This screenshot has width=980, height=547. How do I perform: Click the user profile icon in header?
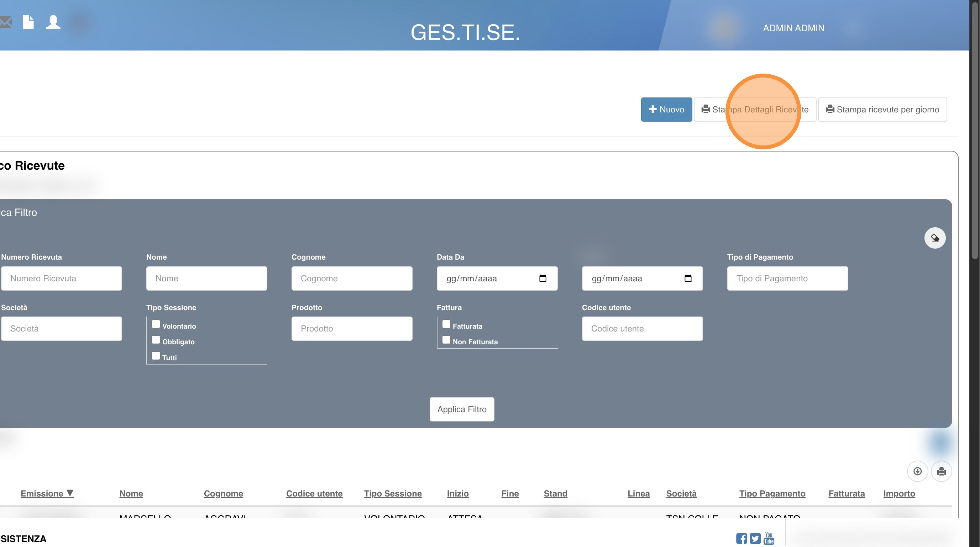(x=53, y=22)
